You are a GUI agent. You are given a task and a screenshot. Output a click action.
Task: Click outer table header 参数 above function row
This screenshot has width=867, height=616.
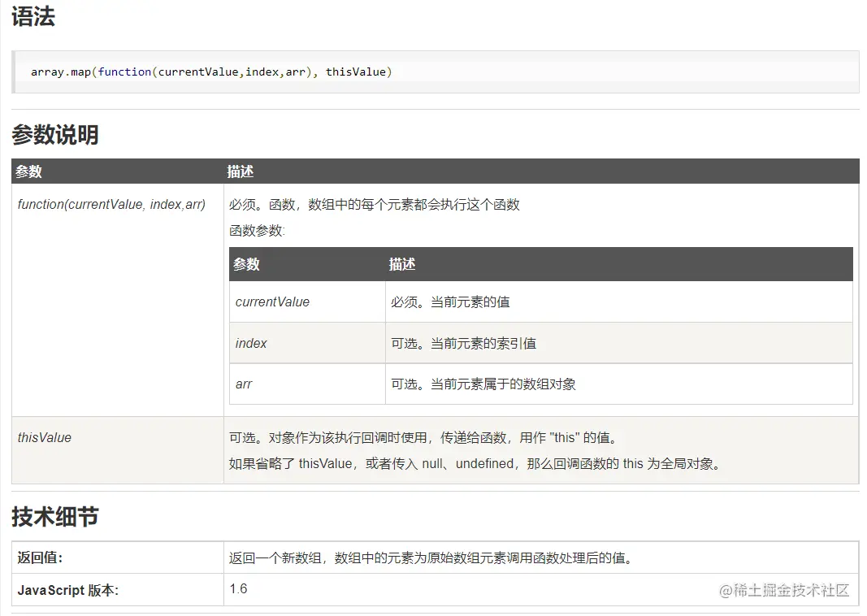[28, 171]
